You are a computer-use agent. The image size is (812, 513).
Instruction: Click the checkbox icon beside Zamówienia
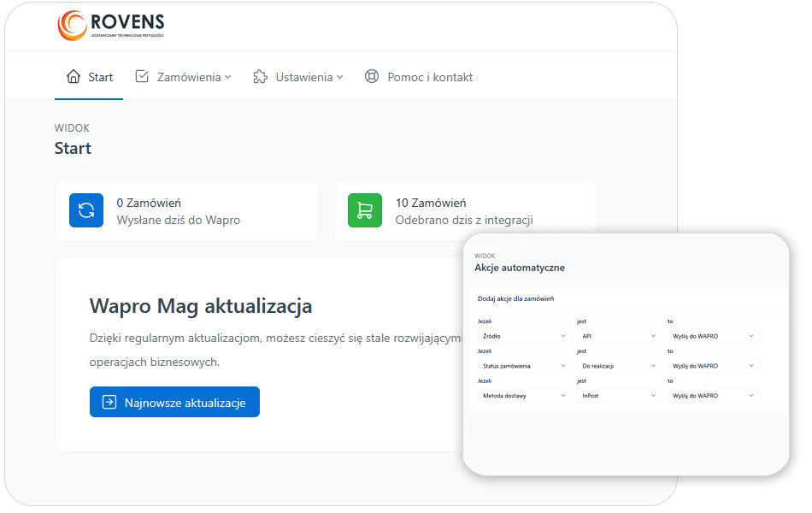point(142,77)
